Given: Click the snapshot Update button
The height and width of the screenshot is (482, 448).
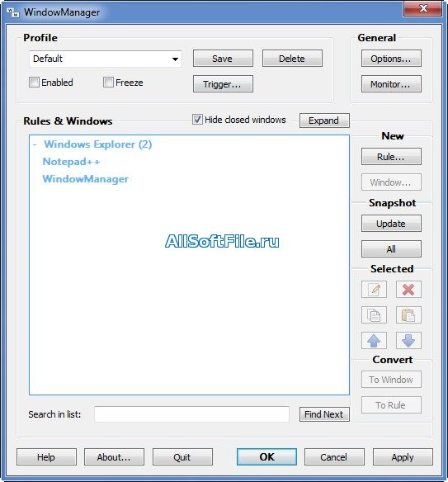Looking at the screenshot, I should click(x=391, y=224).
